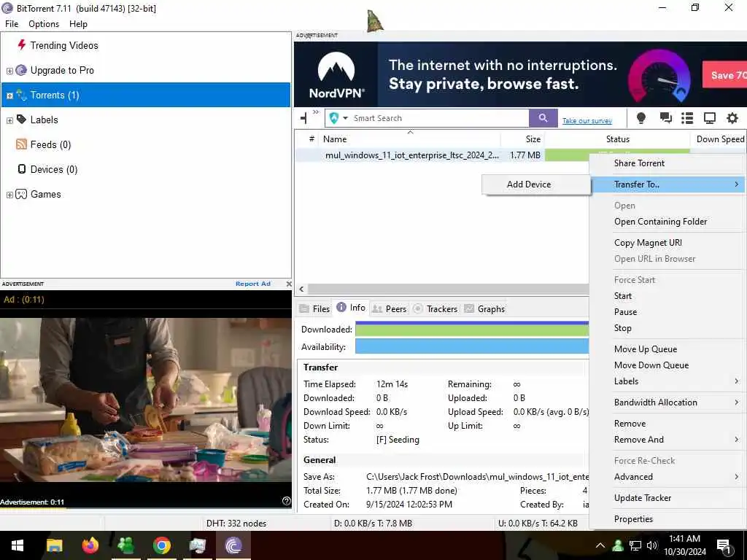Click the Feeds RSS icon
This screenshot has height=560, width=747.
point(21,144)
